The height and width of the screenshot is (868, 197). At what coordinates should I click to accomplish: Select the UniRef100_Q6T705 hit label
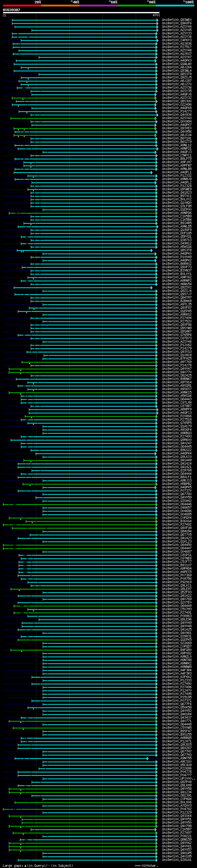177,535
